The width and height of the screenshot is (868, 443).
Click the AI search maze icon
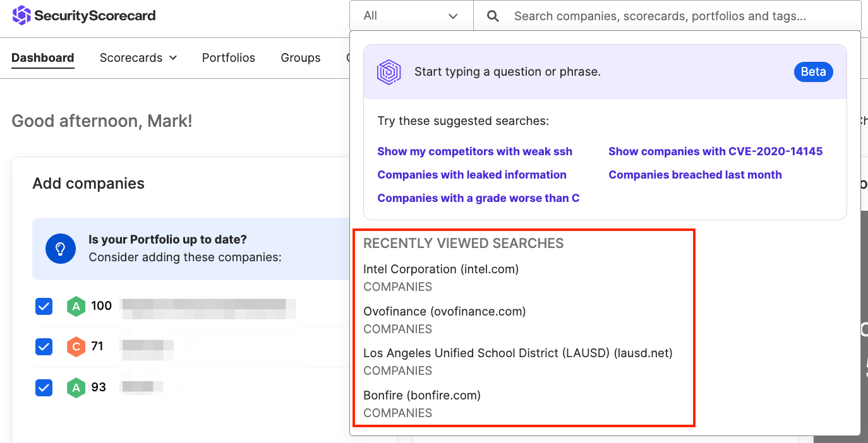(389, 72)
